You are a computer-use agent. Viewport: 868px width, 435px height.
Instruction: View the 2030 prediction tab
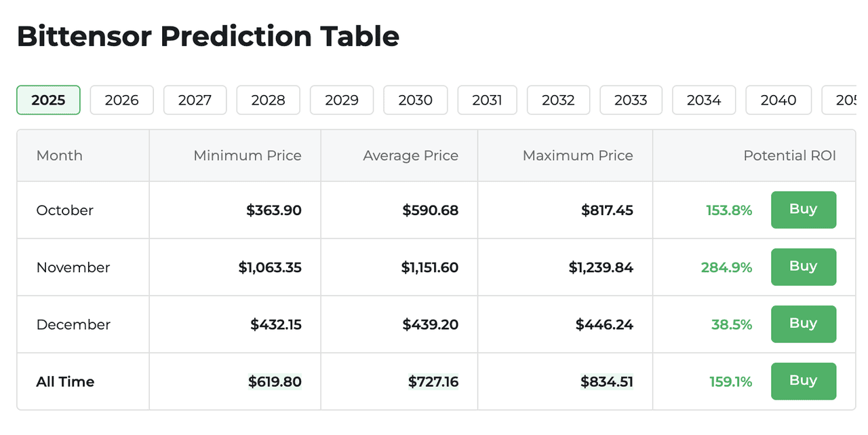[x=416, y=100]
